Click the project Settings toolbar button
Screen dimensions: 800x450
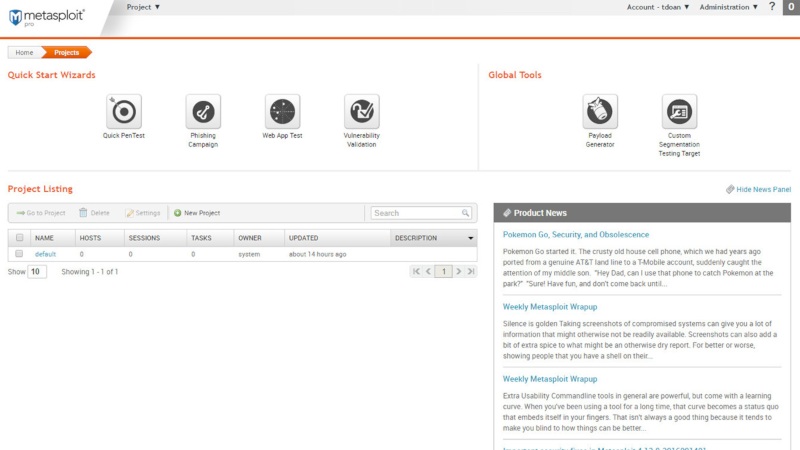click(143, 213)
